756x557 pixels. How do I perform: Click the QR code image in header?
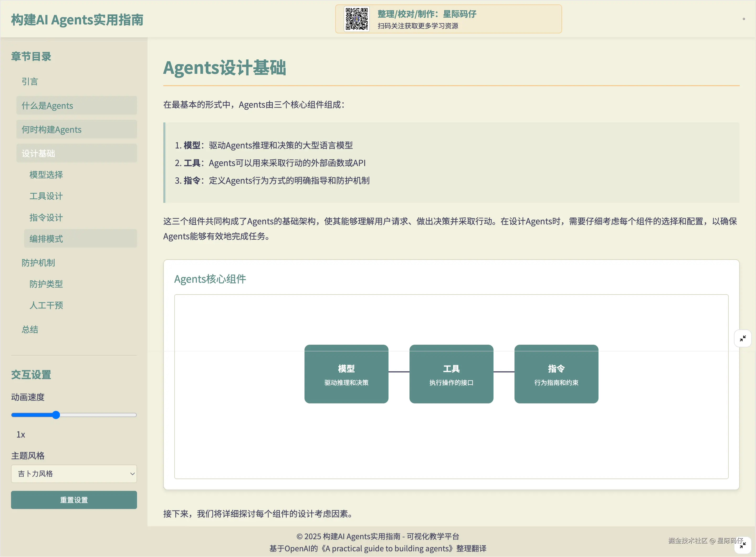(x=356, y=19)
